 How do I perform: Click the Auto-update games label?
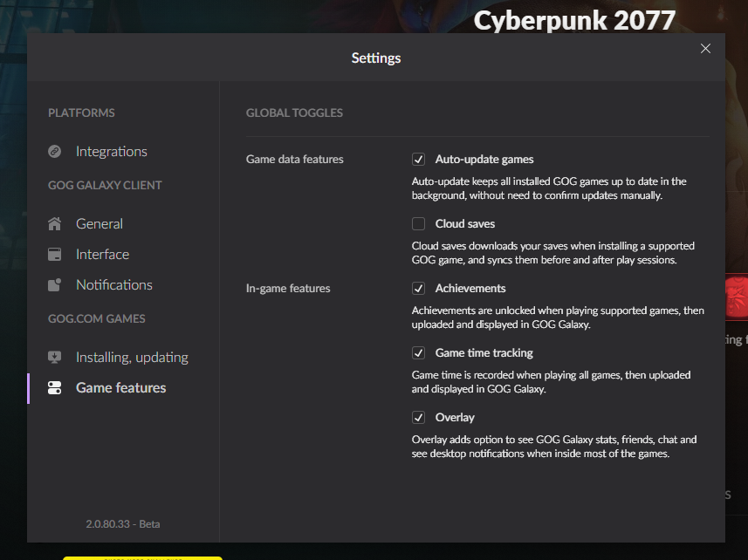pos(484,159)
